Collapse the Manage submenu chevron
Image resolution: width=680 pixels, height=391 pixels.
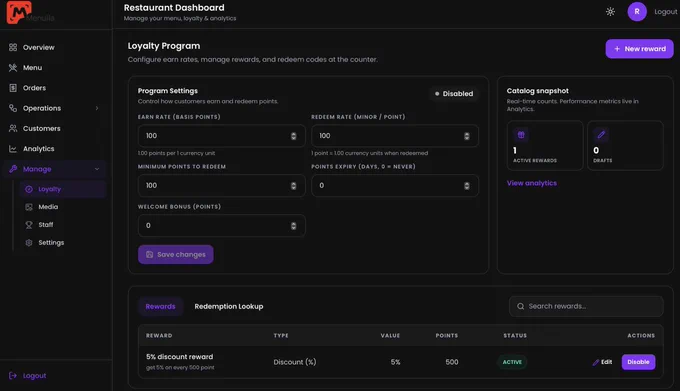(97, 169)
